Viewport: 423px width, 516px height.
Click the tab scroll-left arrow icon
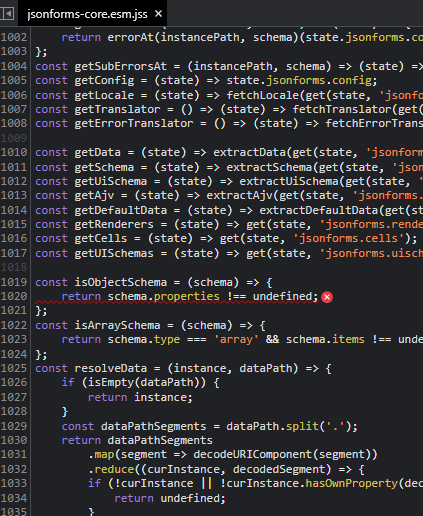tap(7, 14)
